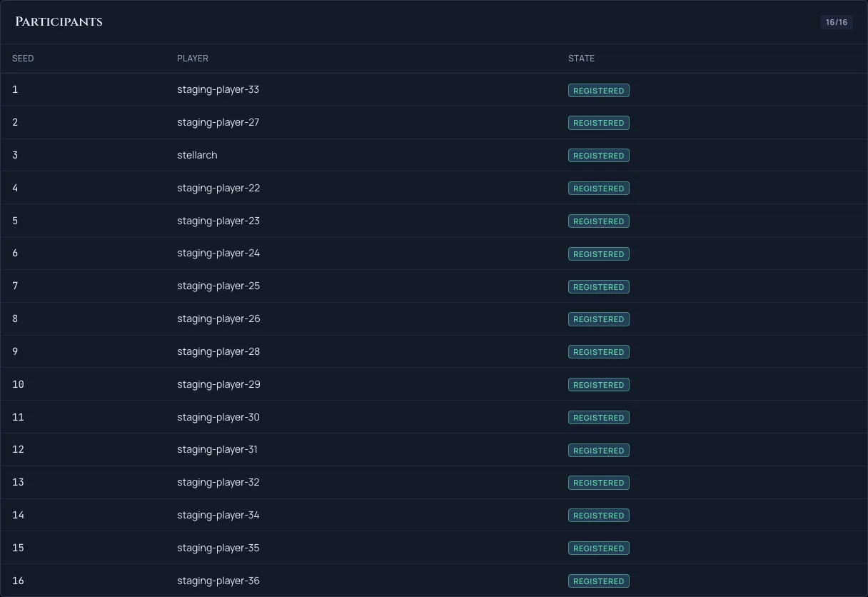This screenshot has width=868, height=597.
Task: Click REGISTERED badge in stellarch row
Action: (599, 156)
